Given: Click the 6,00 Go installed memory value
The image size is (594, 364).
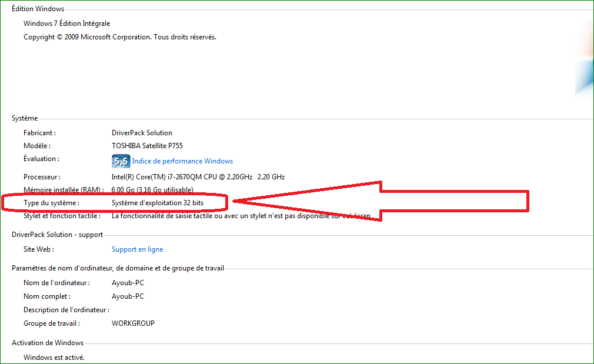Looking at the screenshot, I should point(152,190).
